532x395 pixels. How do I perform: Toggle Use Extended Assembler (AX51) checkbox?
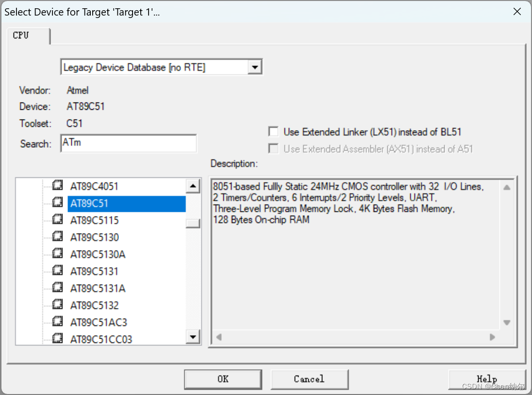click(273, 148)
